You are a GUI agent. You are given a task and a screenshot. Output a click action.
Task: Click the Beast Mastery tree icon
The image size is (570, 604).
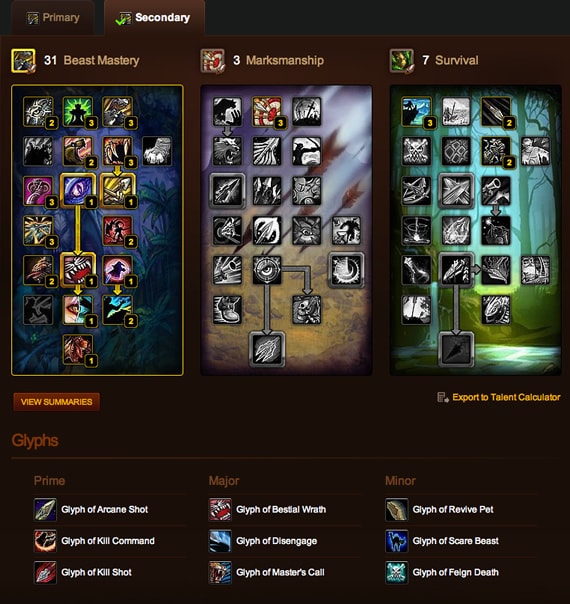23,60
